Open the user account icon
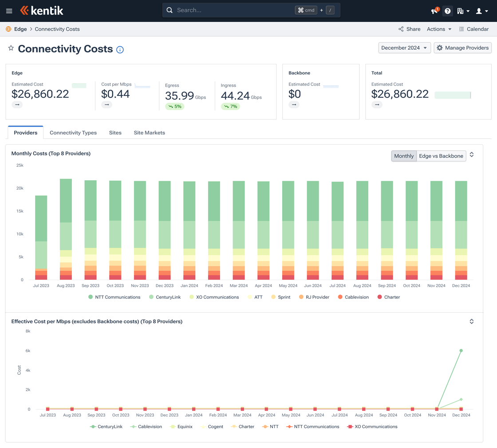 coord(479,11)
